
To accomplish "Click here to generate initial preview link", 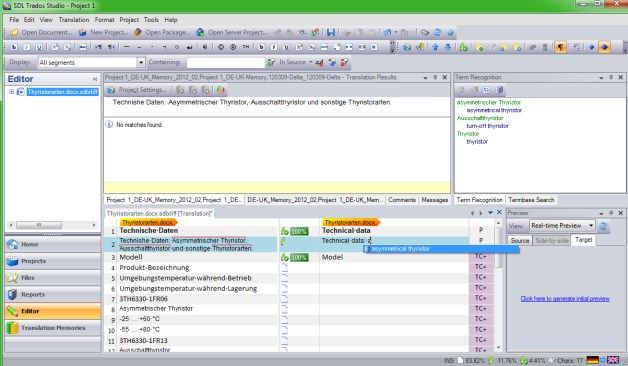I will [565, 299].
